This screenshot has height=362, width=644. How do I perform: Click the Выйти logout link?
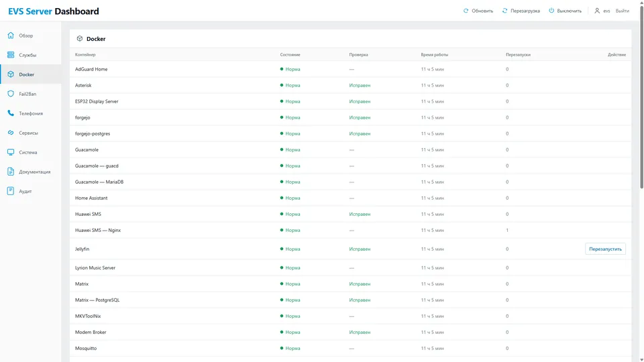(623, 11)
